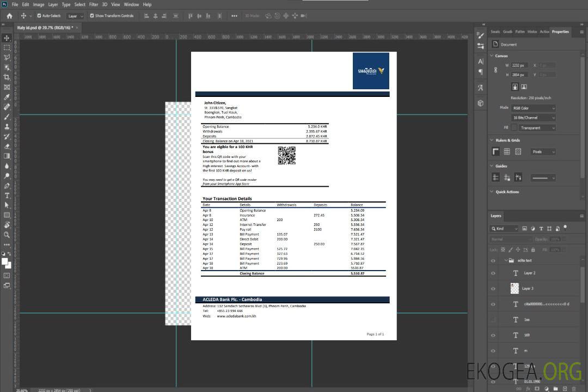Select the Eyedropper tool
588x392 pixels.
tap(7, 97)
